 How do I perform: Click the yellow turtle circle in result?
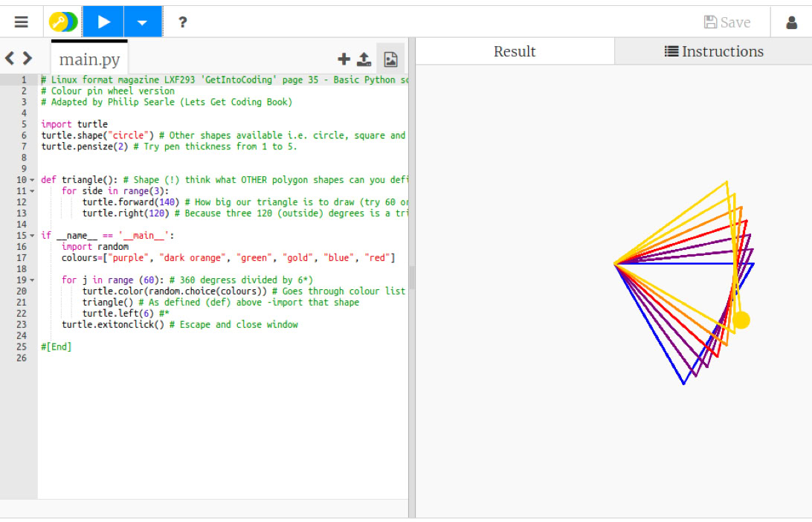point(741,320)
